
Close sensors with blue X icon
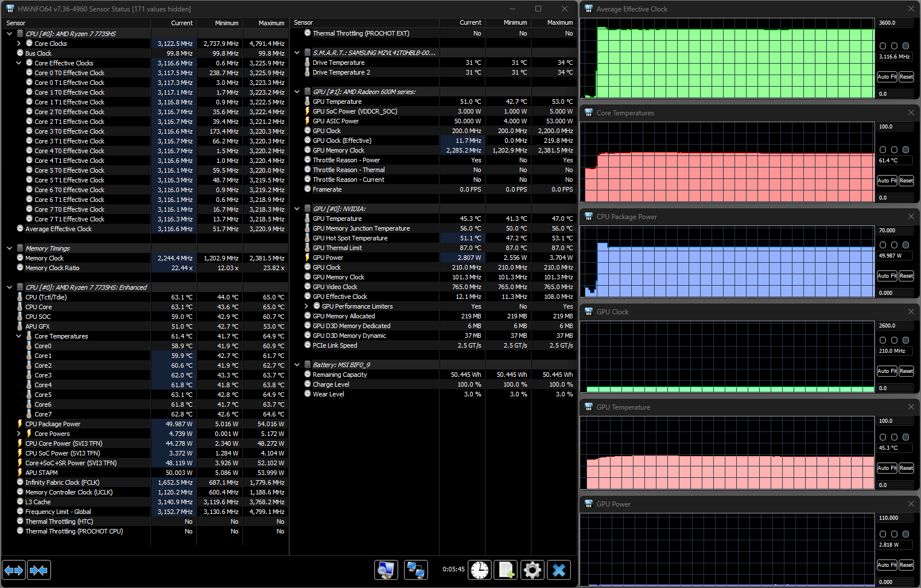coord(559,570)
